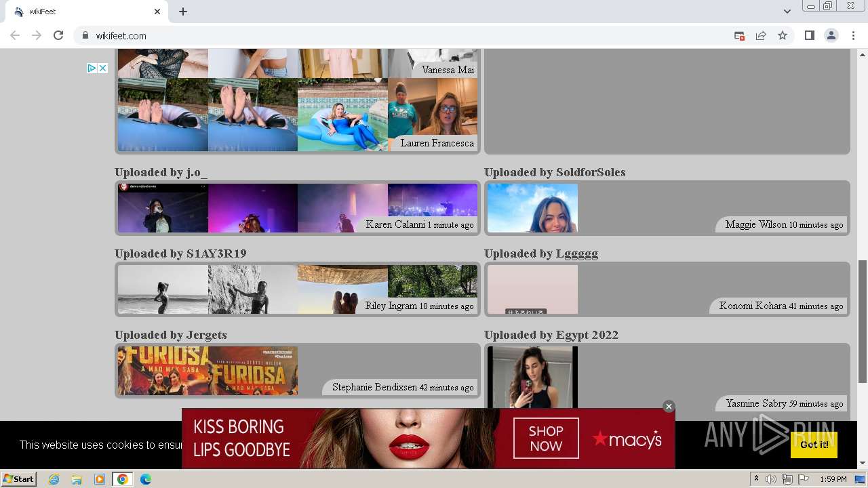Select the 'Uploaded by Lggggg' heading
Screen dimensions: 868x488
point(541,253)
